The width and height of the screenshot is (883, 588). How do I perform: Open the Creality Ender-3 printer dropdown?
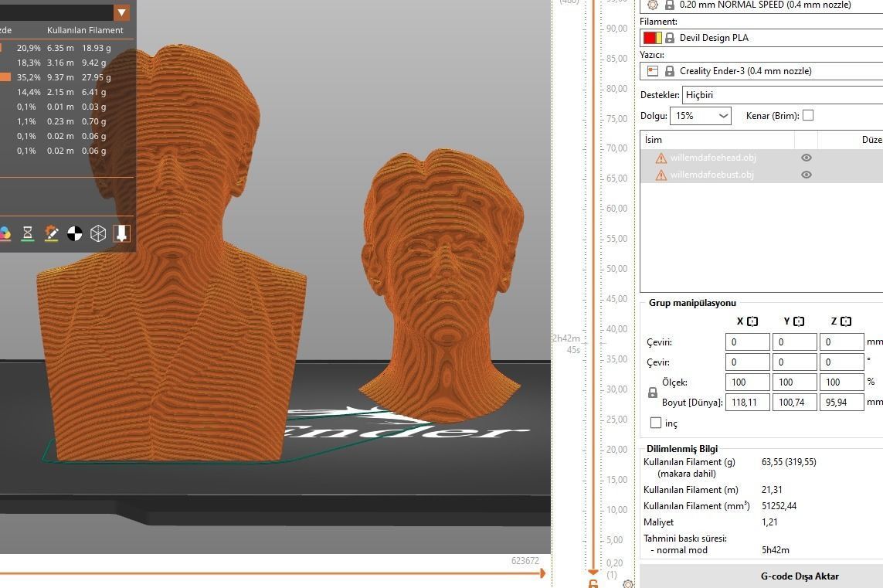coord(762,71)
